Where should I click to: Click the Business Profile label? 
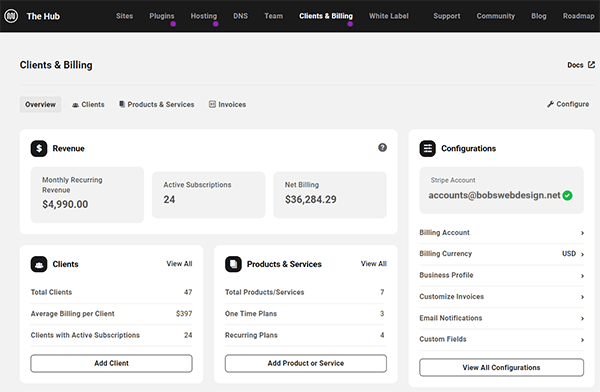click(446, 275)
